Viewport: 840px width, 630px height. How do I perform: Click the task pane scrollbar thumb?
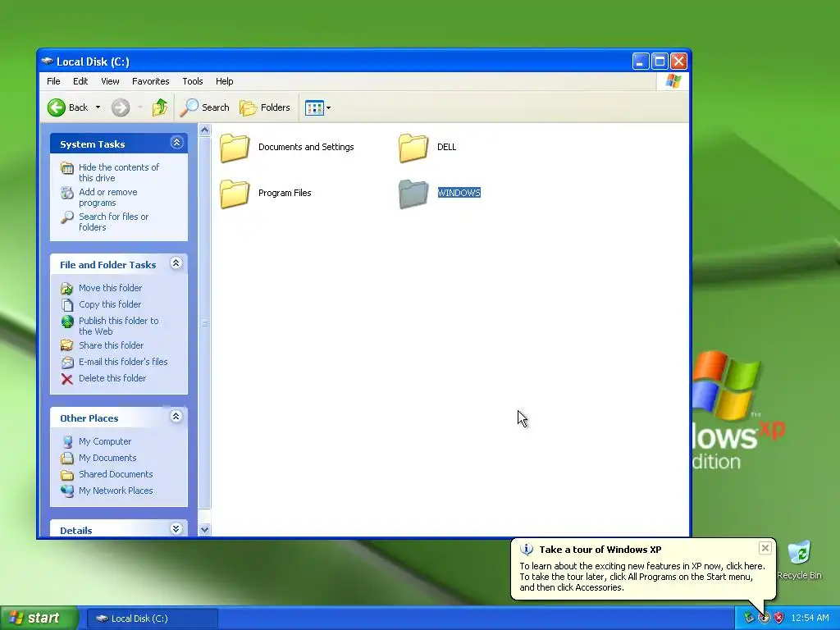[204, 323]
